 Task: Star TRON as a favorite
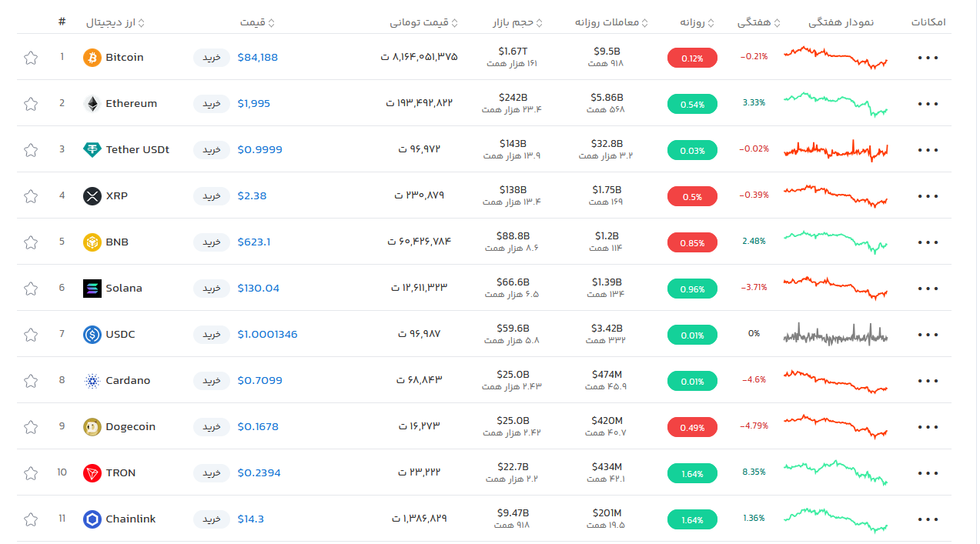click(x=30, y=473)
